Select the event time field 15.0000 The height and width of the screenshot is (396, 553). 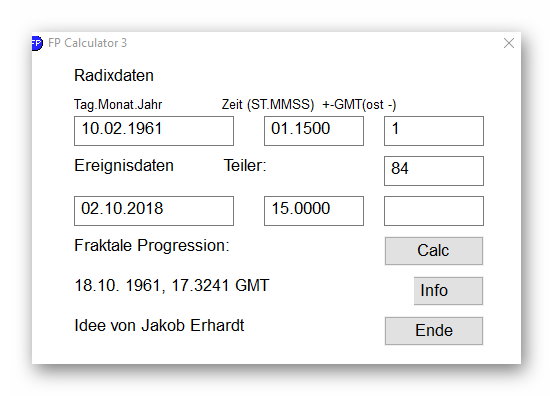[x=314, y=211]
